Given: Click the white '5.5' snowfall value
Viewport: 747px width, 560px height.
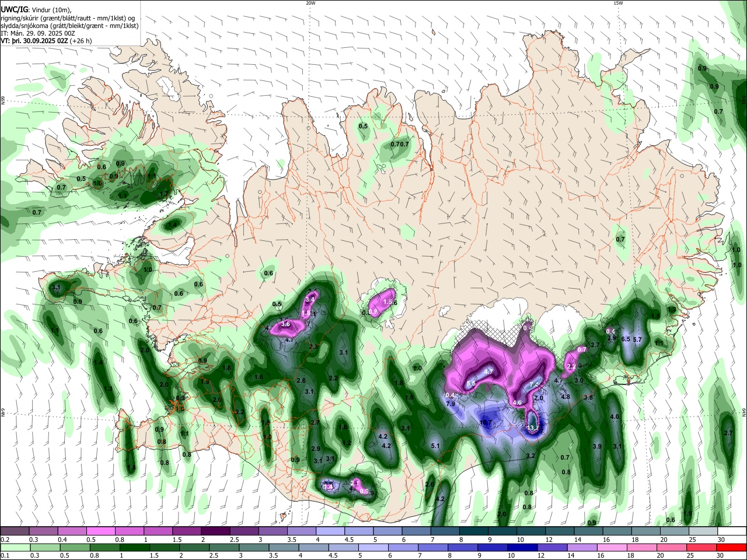Looking at the screenshot, I should tap(471, 383).
